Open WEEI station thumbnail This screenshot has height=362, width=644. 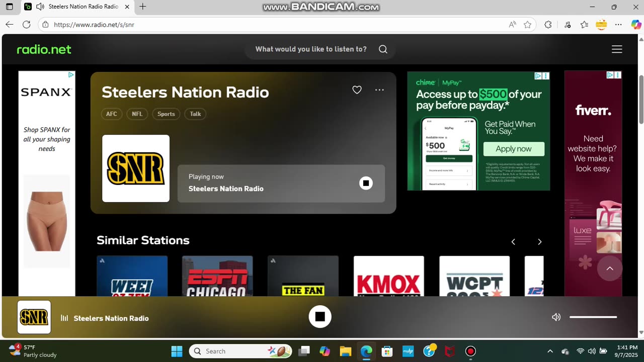click(x=132, y=276)
